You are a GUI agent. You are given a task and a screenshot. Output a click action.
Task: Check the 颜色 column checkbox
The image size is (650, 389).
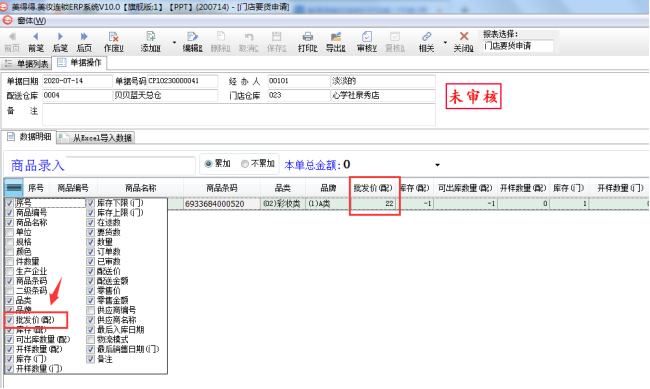click(10, 252)
